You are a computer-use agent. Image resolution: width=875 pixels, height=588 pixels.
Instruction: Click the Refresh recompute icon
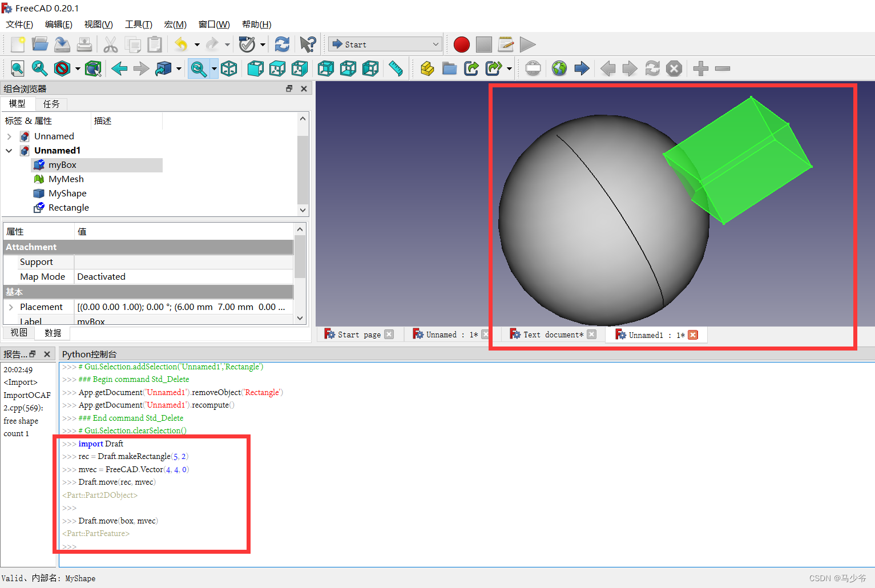point(282,45)
